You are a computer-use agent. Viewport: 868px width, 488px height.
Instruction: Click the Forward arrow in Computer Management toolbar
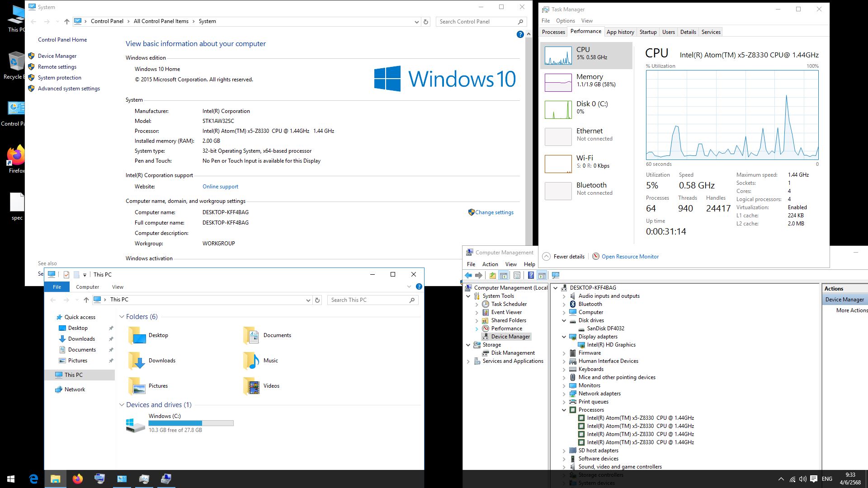[479, 275]
